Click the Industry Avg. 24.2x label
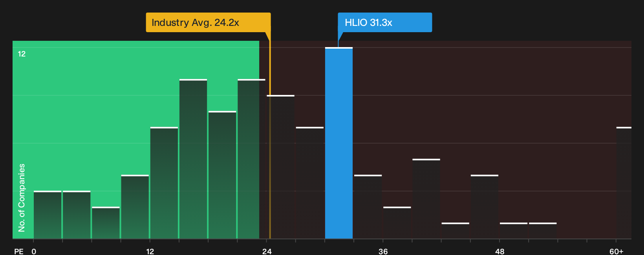Screen dimensions: 644x255 click(x=208, y=22)
